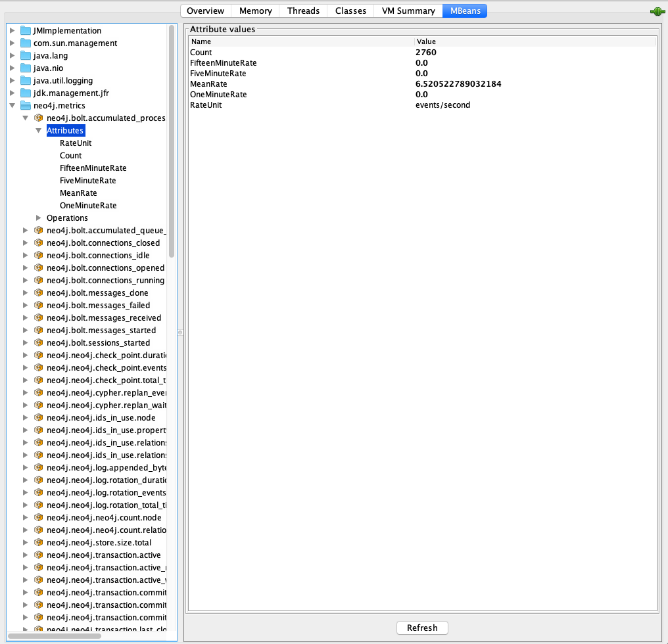Open the VM Summary tab
This screenshot has height=644, width=668.
click(x=408, y=11)
